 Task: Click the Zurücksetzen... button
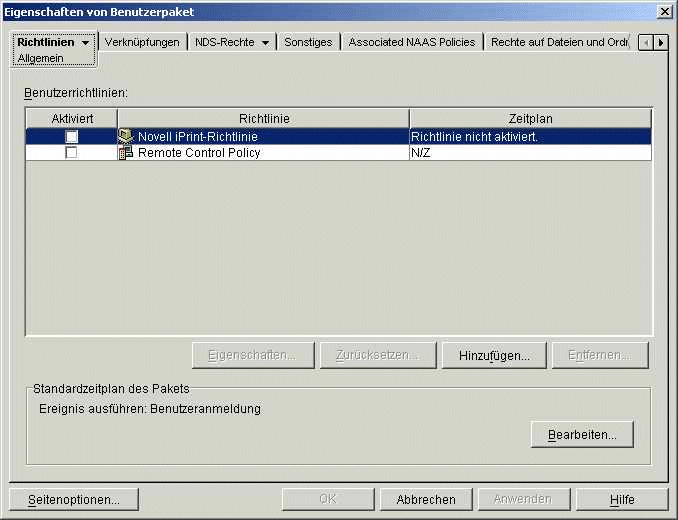[378, 355]
